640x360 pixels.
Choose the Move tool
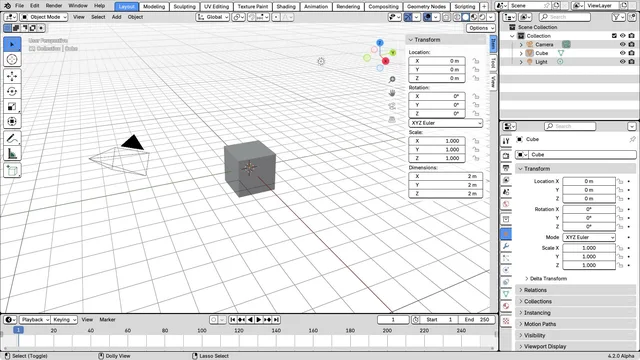pyautogui.click(x=12, y=76)
